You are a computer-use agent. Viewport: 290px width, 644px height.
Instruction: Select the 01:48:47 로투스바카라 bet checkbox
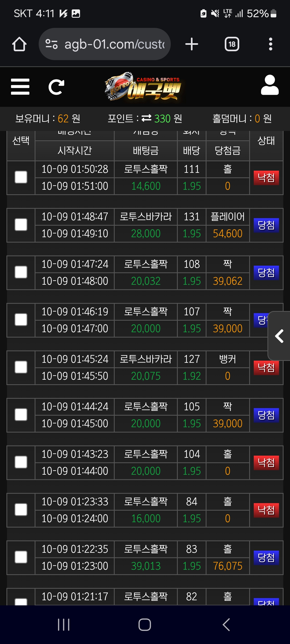point(21,225)
